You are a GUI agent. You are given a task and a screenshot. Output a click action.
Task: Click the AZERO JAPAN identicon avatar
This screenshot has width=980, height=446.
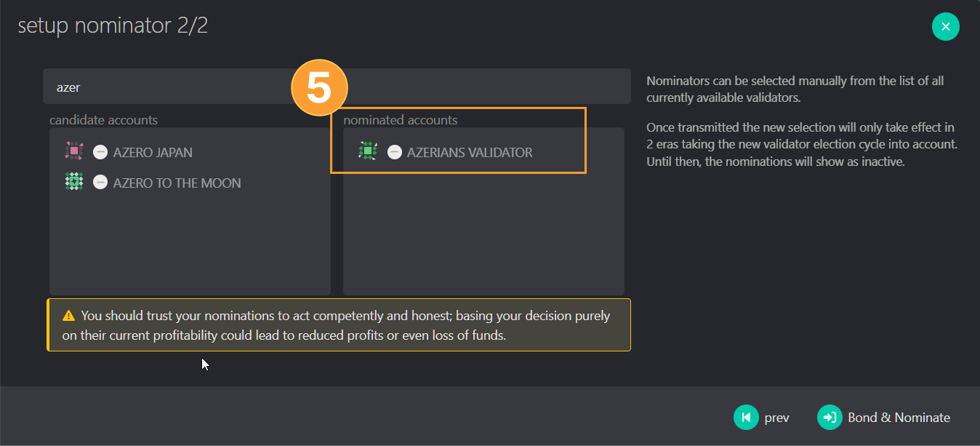click(74, 151)
